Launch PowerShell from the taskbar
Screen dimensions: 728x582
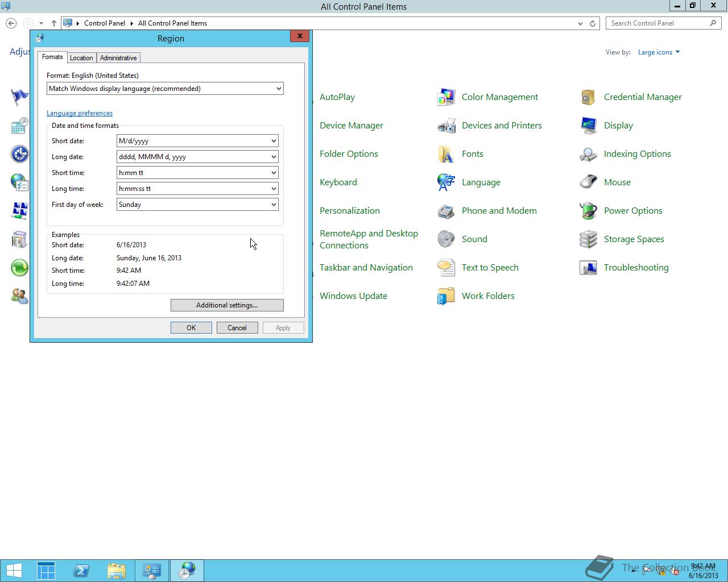[81, 571]
